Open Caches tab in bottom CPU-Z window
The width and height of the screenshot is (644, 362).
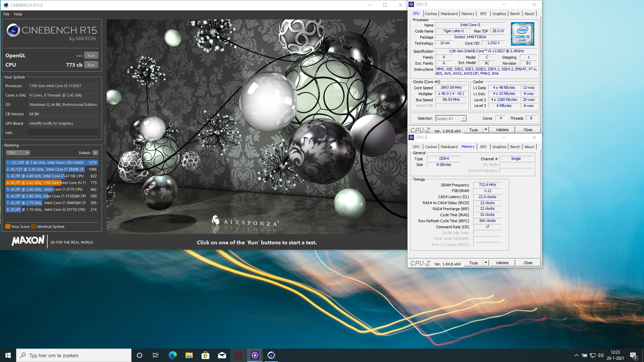431,147
